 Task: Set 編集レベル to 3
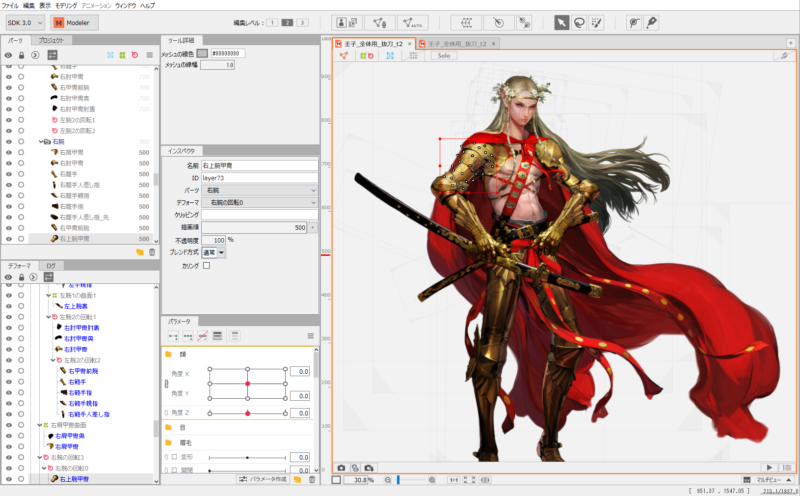(x=303, y=22)
